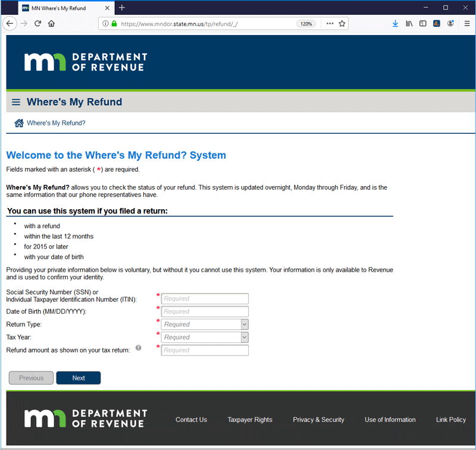Show site information icon in address bar

pos(105,24)
